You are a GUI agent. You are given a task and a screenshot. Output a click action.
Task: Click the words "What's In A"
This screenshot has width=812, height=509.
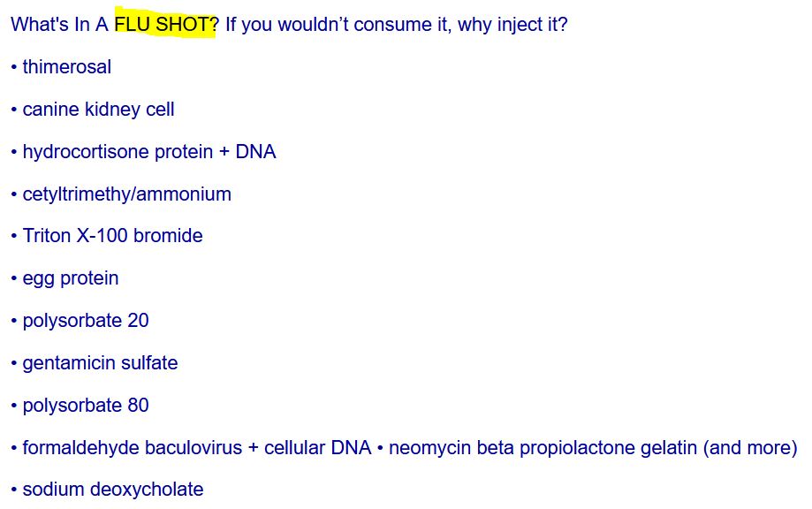[x=59, y=25]
